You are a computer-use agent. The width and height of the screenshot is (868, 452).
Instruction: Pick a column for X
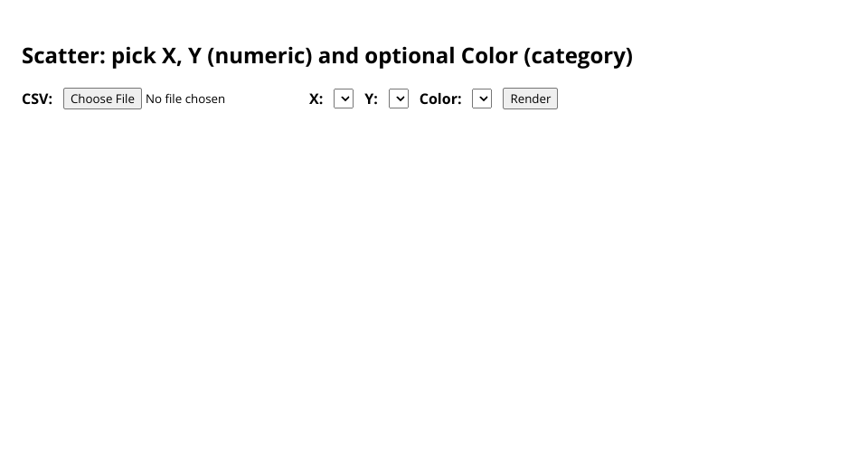click(344, 99)
